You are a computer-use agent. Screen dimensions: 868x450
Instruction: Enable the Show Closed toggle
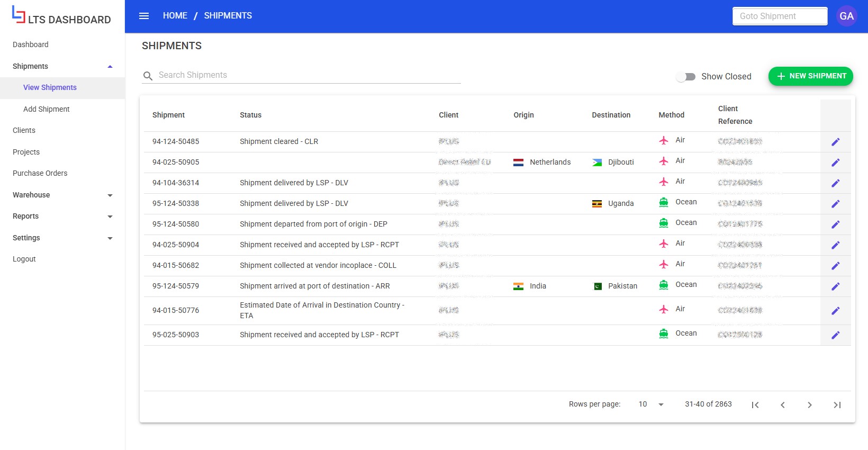(686, 77)
